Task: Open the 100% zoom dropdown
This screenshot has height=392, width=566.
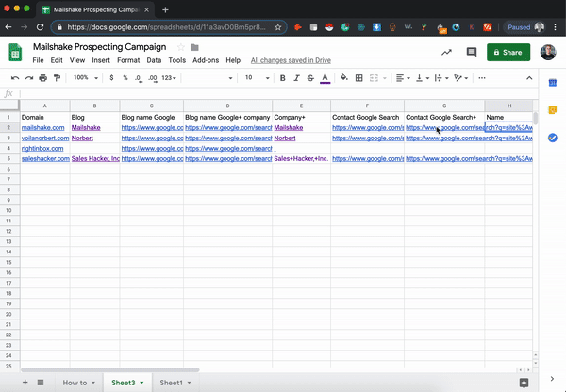Action: tap(85, 78)
